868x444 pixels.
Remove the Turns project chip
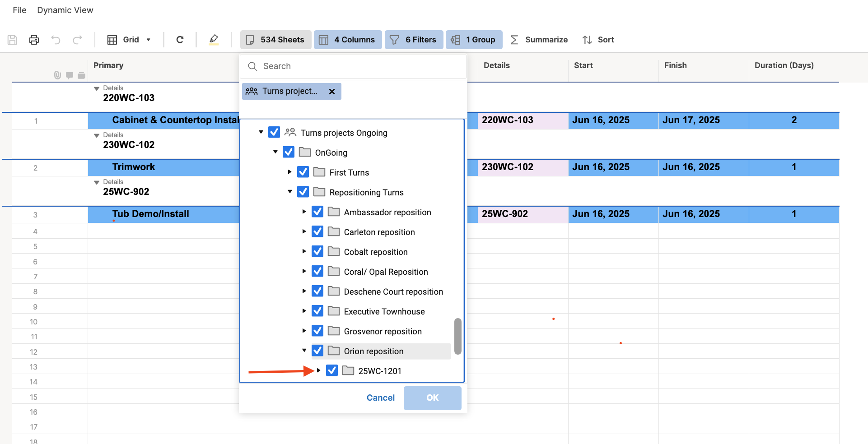(332, 92)
